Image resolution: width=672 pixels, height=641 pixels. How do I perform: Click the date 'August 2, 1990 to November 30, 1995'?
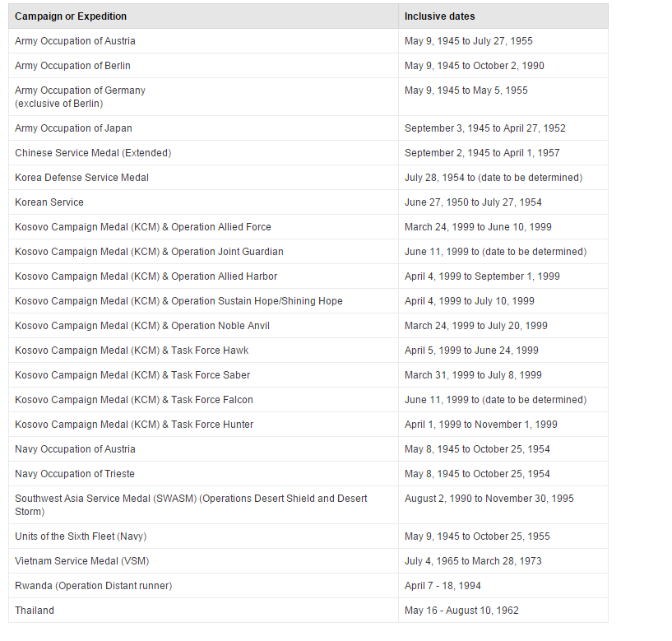pos(489,499)
